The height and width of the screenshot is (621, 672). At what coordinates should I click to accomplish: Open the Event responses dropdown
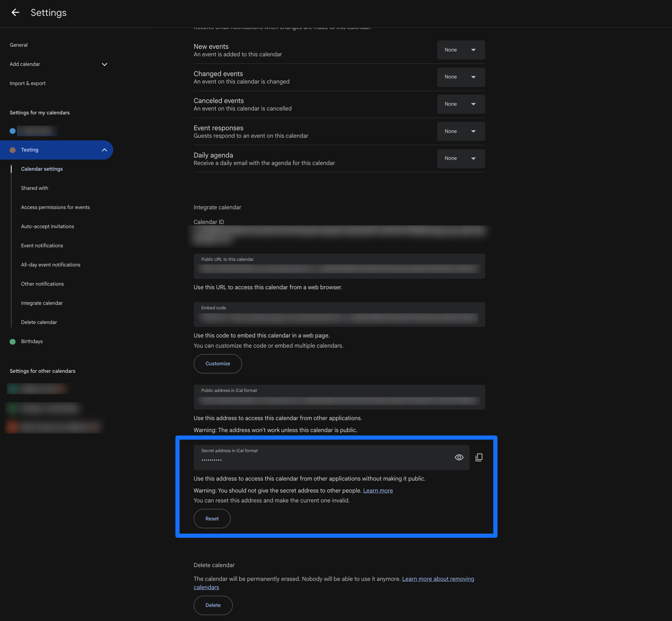(x=461, y=131)
